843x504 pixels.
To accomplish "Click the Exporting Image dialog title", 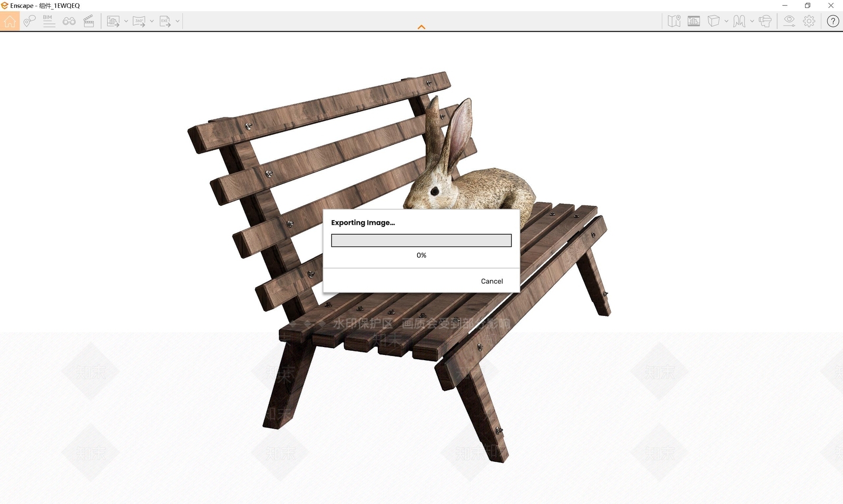I will tap(363, 223).
